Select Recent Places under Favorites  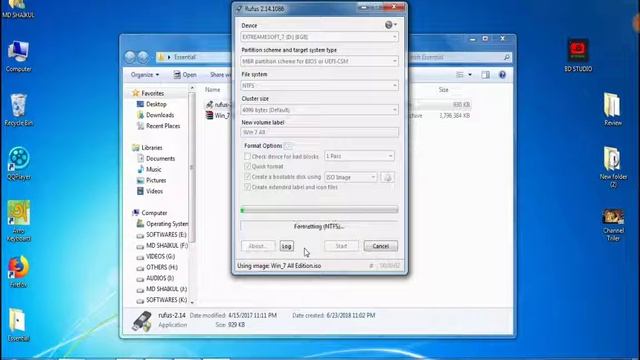163,126
